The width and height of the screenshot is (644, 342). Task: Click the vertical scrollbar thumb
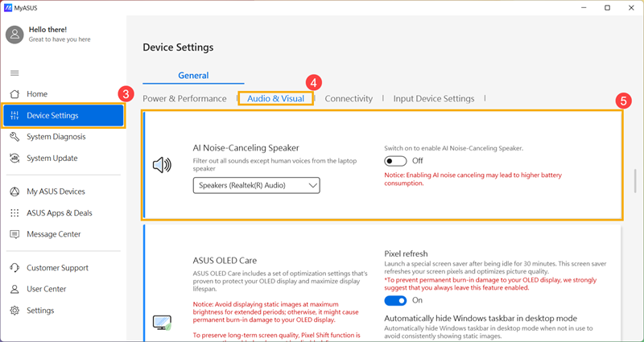635,181
